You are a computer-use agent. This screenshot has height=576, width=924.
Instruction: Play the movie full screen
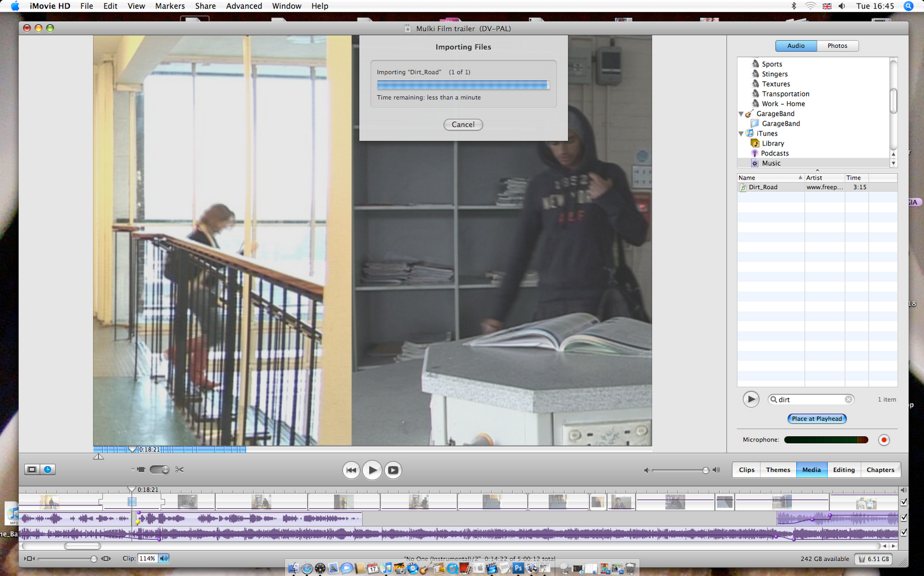pos(393,470)
